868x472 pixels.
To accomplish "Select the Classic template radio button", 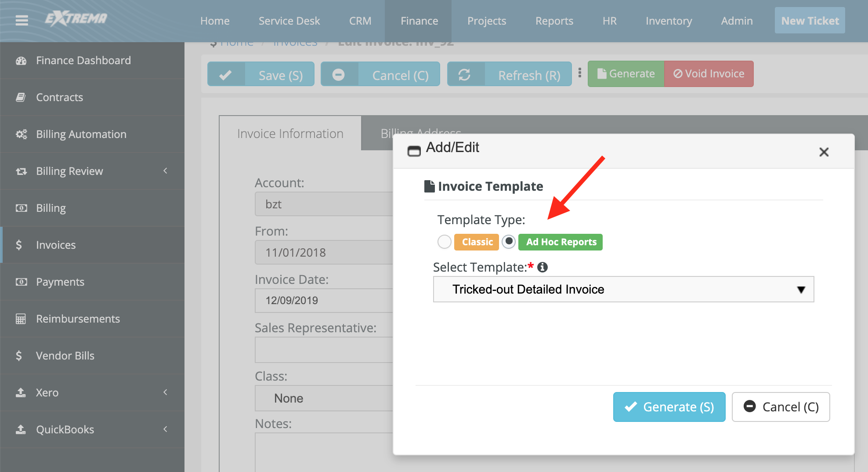I will [x=445, y=242].
